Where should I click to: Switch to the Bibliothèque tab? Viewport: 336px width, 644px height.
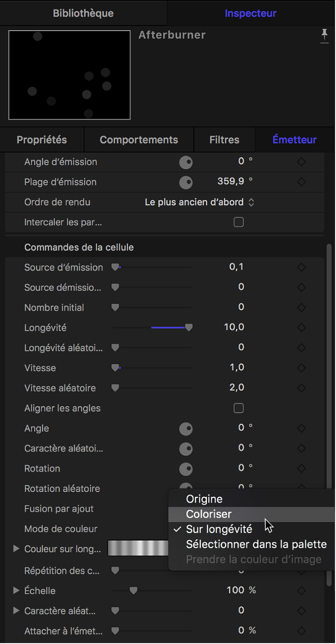tap(83, 13)
